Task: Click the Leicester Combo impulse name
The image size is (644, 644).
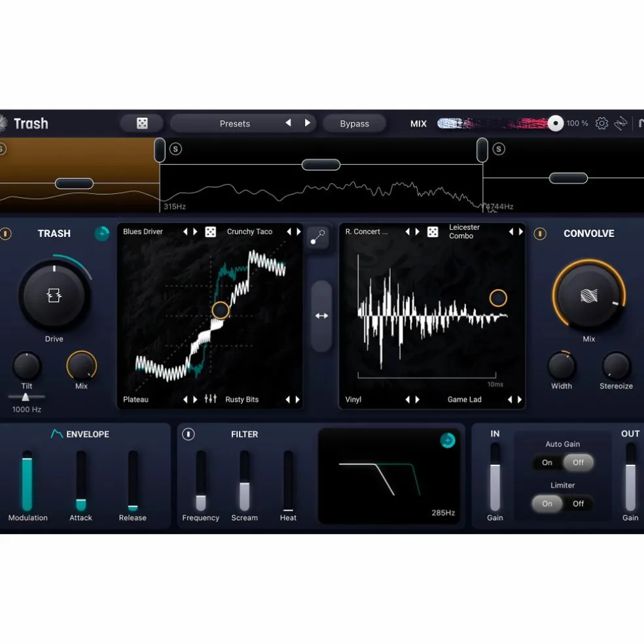Action: tap(464, 231)
